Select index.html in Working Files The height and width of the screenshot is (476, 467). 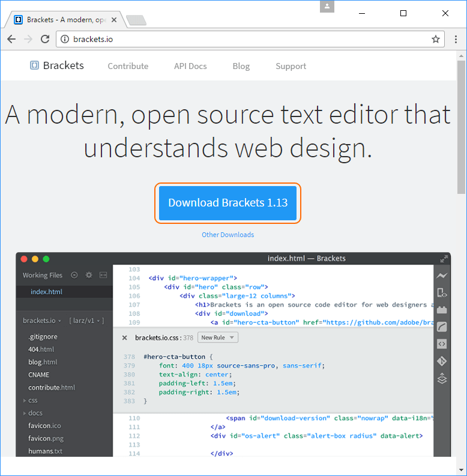64,292
